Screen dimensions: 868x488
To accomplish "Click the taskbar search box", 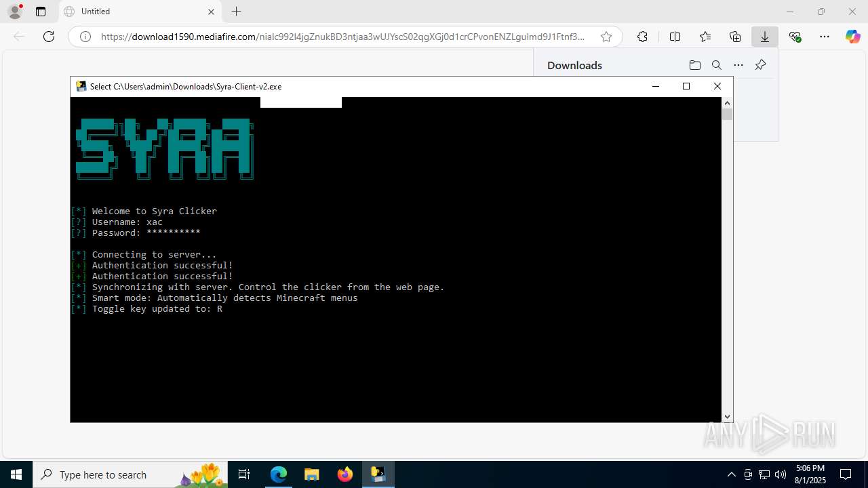I will pos(131,474).
